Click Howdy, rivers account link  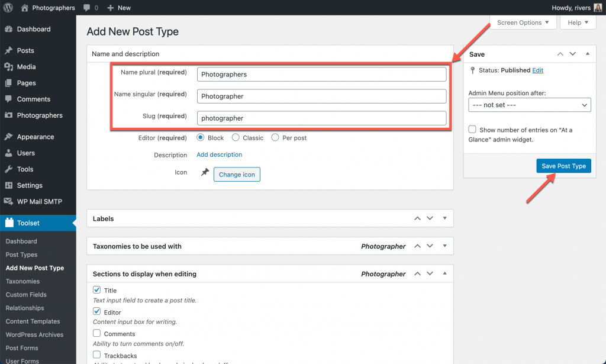point(571,8)
